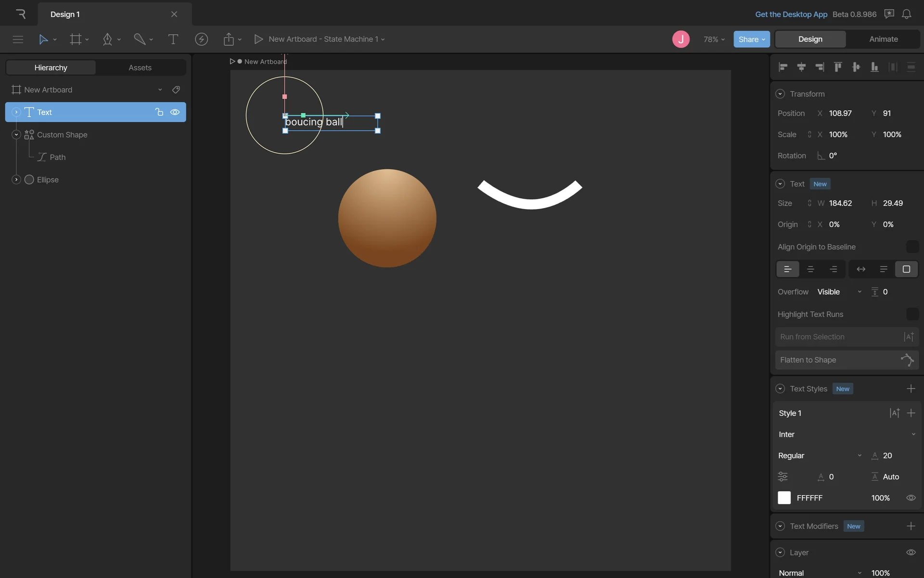
Task: Expand the Ellipse tree item
Action: point(16,180)
